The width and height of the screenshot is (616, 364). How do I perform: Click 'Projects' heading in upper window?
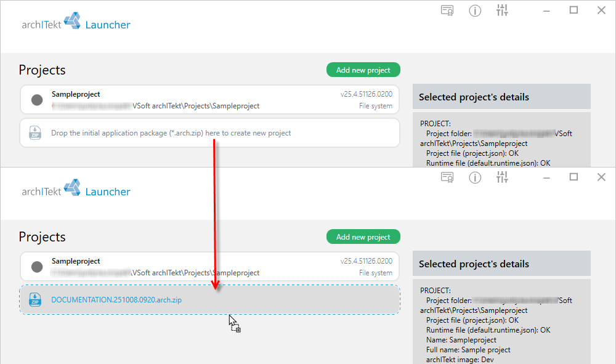tap(42, 70)
